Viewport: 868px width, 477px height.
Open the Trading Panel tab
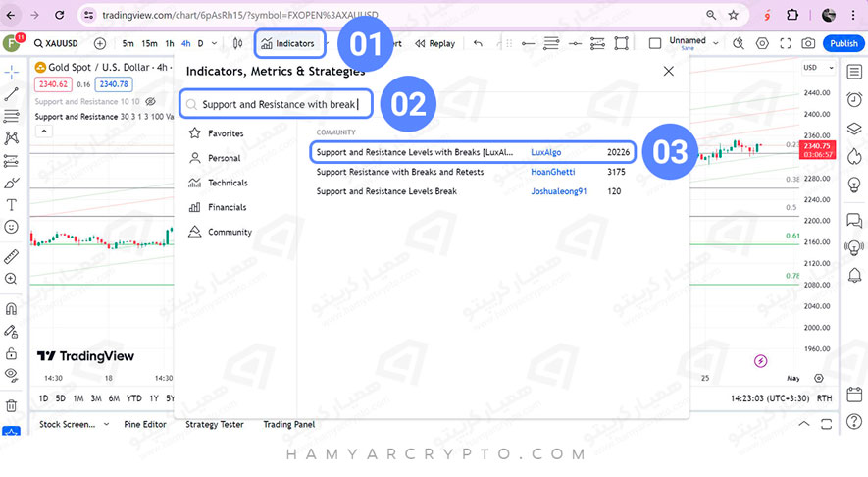click(x=289, y=424)
